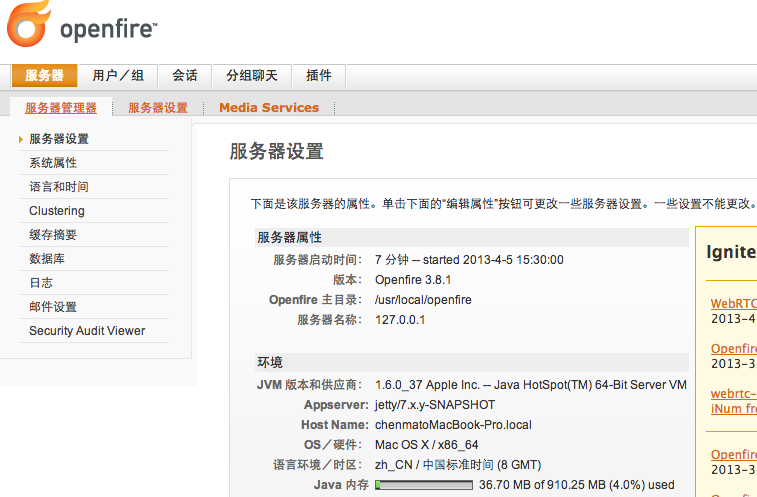
Task: Select the 服务器设置 sub-tab
Action: coord(158,108)
